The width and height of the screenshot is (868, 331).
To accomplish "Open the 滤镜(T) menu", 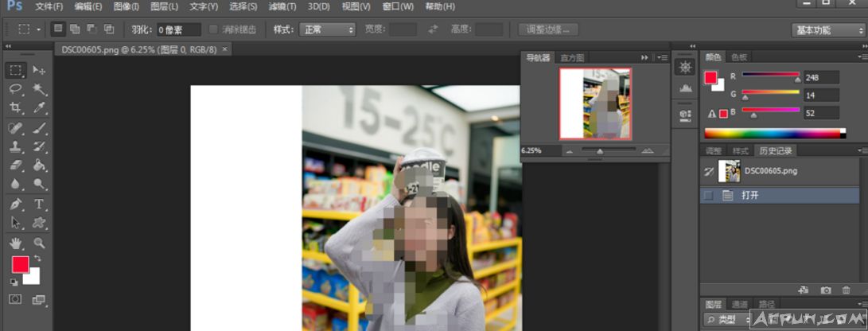I will [x=283, y=6].
